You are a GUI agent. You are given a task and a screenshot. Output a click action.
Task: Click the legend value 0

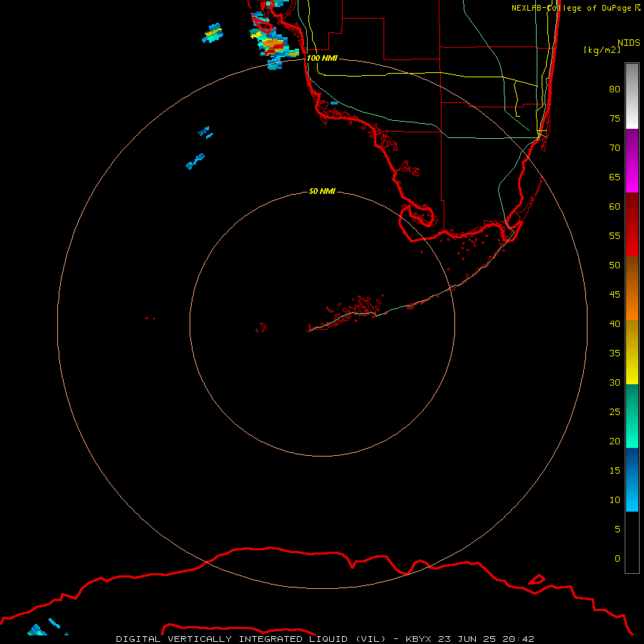(618, 559)
